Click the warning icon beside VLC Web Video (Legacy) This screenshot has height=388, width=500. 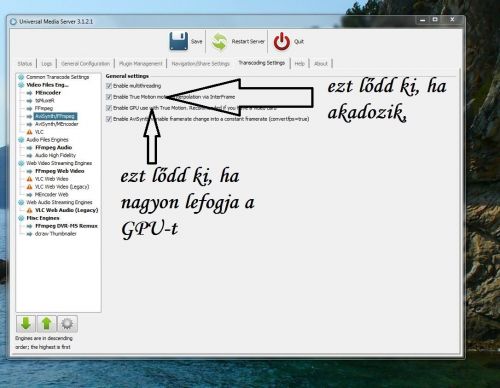click(x=29, y=187)
